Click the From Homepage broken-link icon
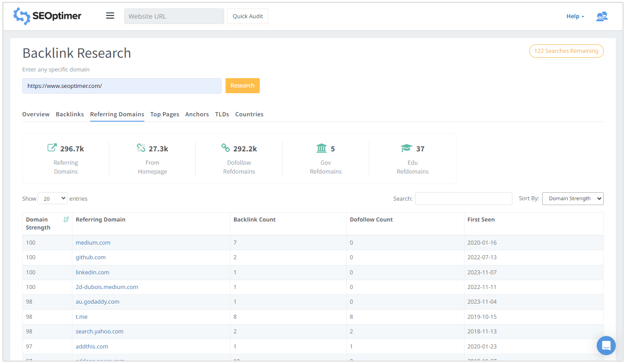Image resolution: width=626 pixels, height=364 pixels. coord(141,148)
